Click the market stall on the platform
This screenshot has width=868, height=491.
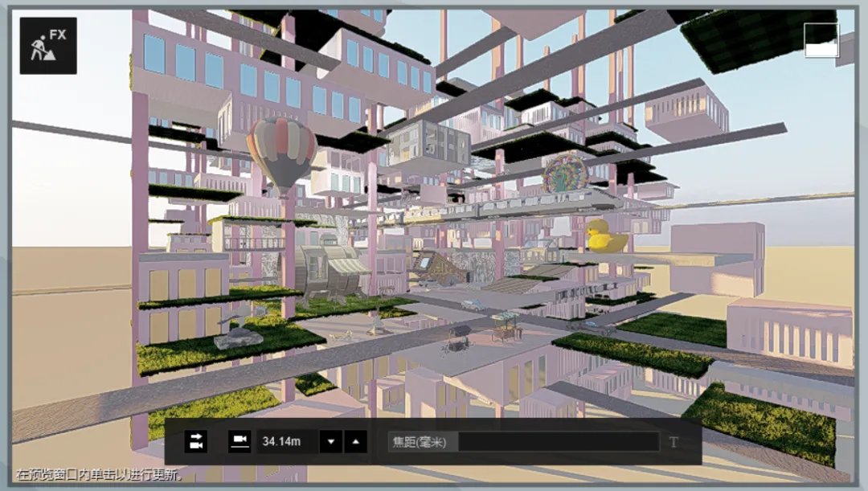[506, 326]
